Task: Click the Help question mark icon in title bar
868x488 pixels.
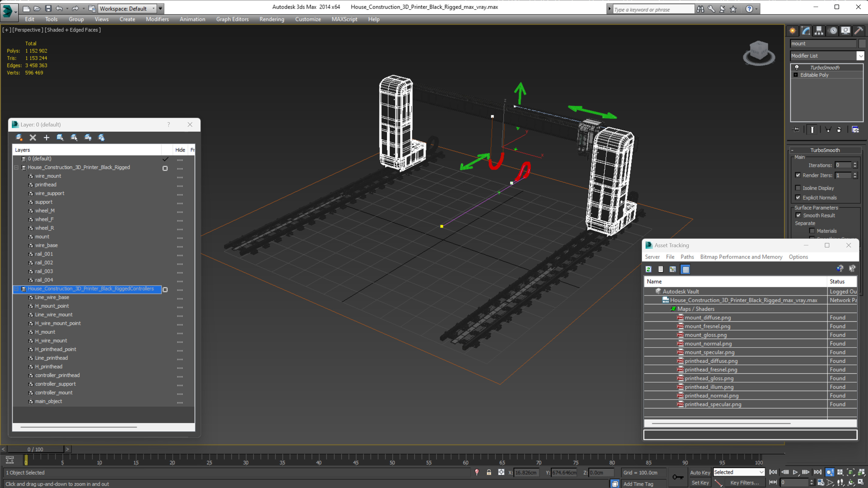Action: click(749, 9)
